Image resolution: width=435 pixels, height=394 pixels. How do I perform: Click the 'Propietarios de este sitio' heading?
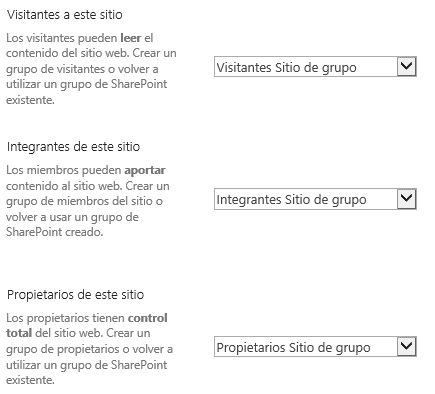(x=75, y=295)
